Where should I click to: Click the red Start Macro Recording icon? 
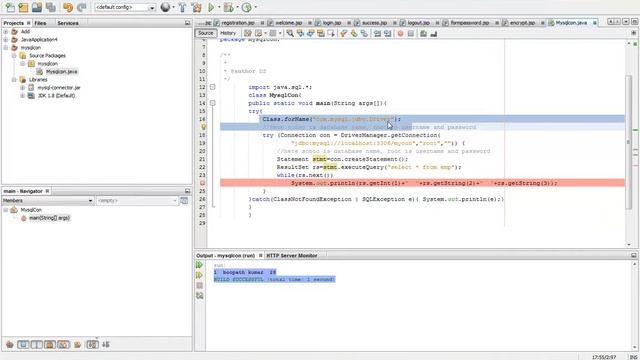coord(400,33)
